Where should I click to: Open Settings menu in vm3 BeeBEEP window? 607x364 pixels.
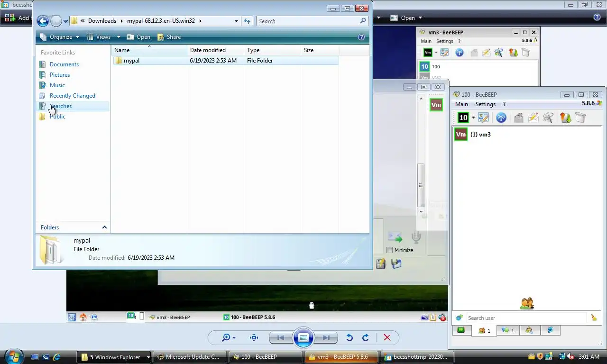444,41
